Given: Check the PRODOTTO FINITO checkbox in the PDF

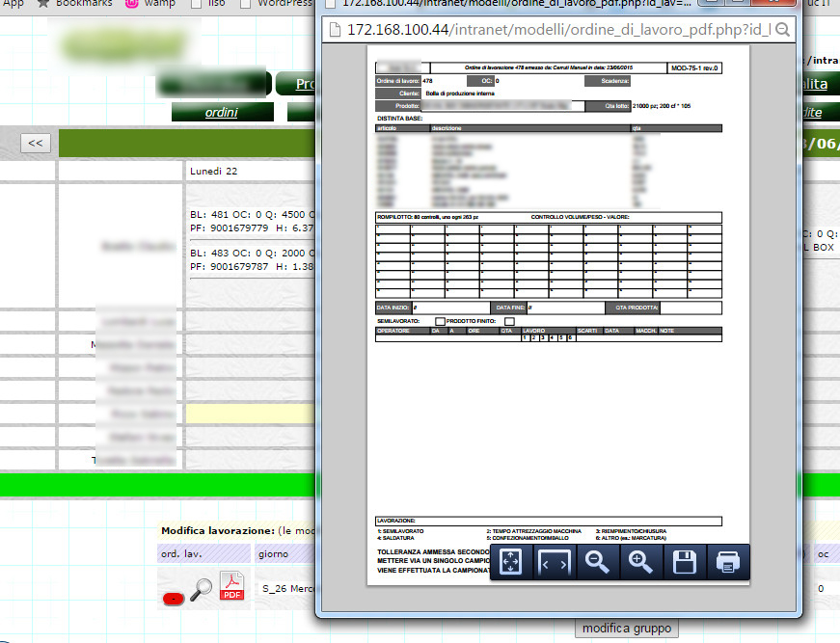Looking at the screenshot, I should (509, 321).
